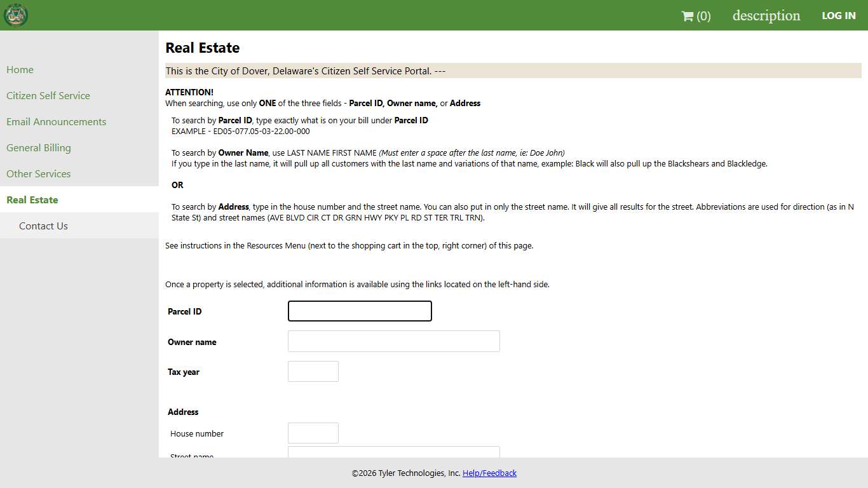Select the Tax year input box

click(x=313, y=372)
